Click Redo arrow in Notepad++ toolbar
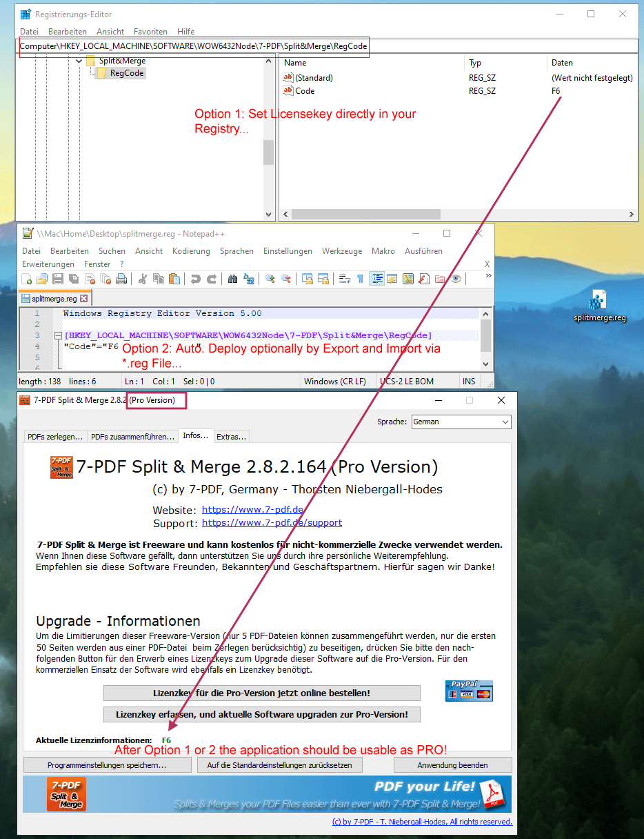This screenshot has height=839, width=644. 212,279
